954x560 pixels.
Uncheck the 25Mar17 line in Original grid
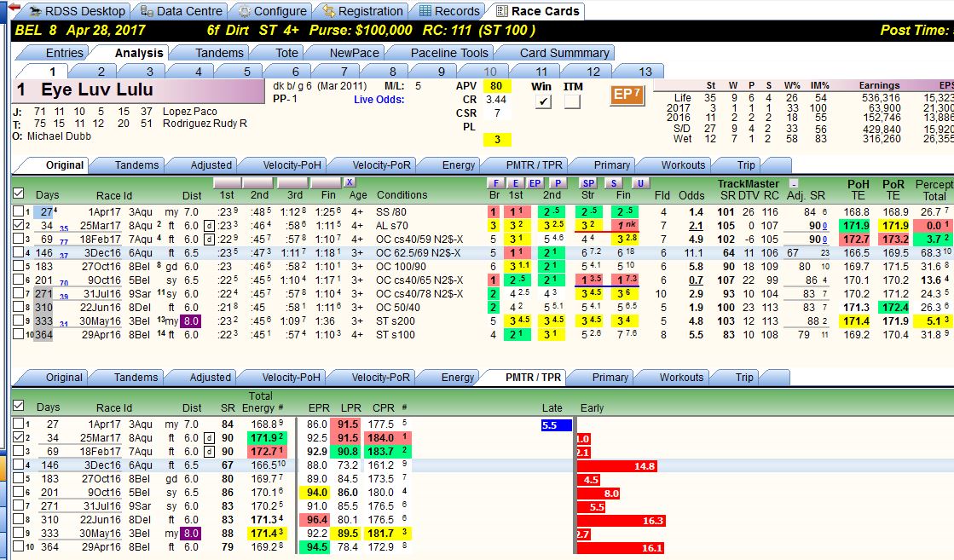pyautogui.click(x=18, y=225)
